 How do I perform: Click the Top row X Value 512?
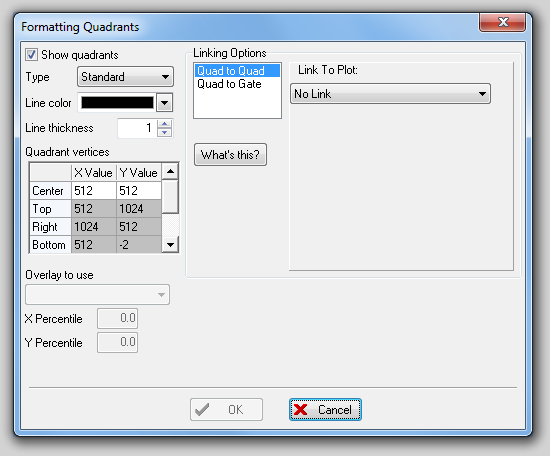click(x=94, y=209)
